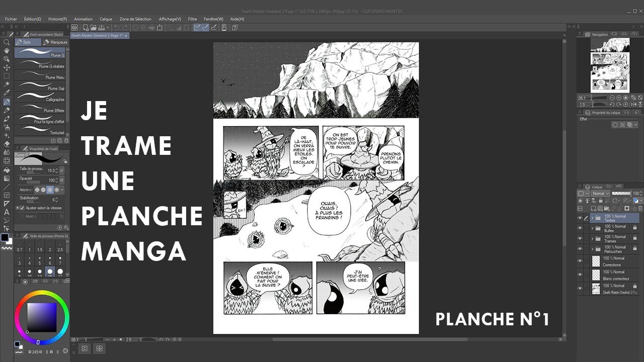This screenshot has width=644, height=362.
Task: Open Clip Studio launcher icon in the command bar
Action: [x=74, y=28]
